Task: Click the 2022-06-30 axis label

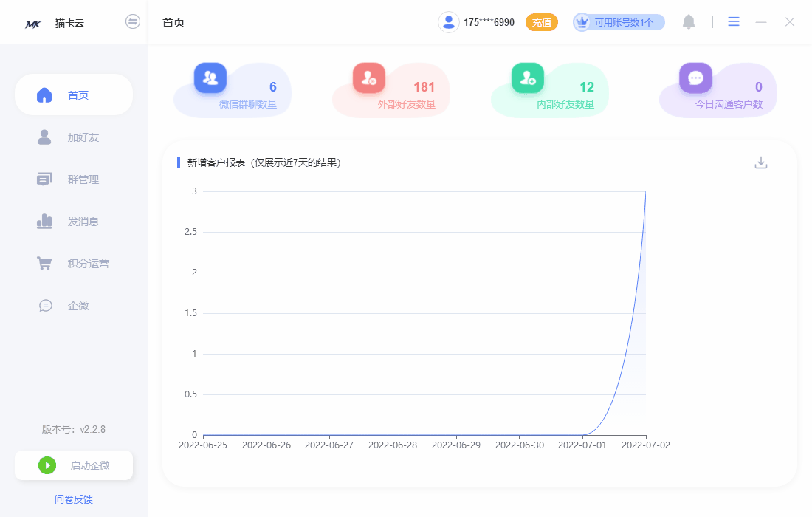Action: click(520, 445)
